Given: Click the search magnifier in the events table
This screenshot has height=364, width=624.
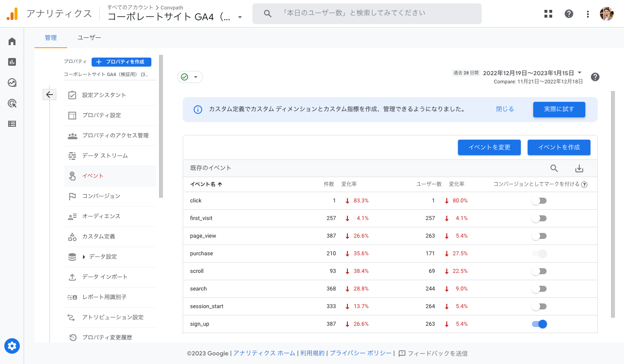Looking at the screenshot, I should coord(554,168).
